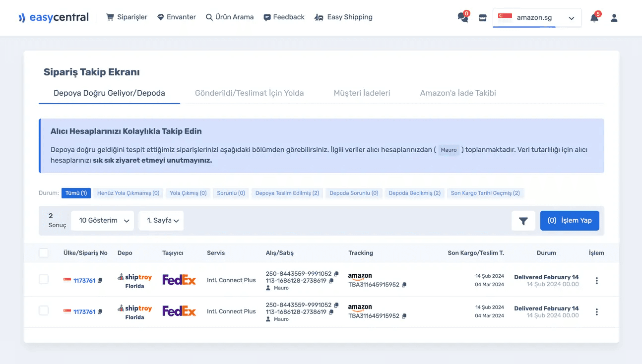Expand the amazon.sg marketplace dropdown
The height and width of the screenshot is (364, 642).
click(537, 18)
